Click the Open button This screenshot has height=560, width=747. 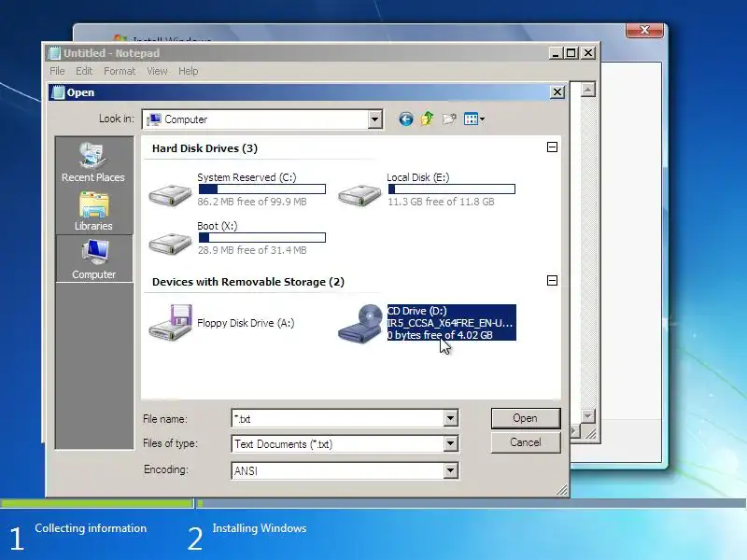tap(526, 418)
